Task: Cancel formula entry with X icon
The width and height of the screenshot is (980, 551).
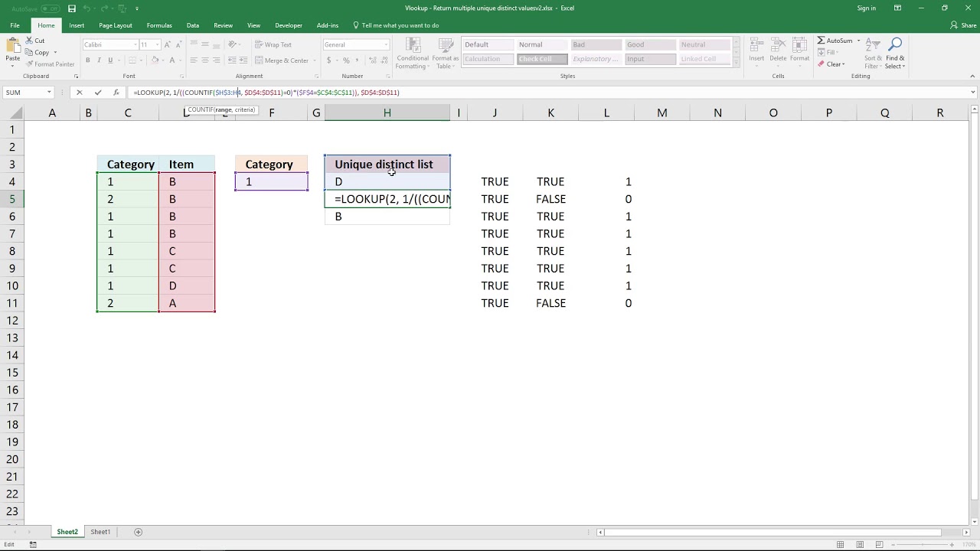Action: [79, 93]
